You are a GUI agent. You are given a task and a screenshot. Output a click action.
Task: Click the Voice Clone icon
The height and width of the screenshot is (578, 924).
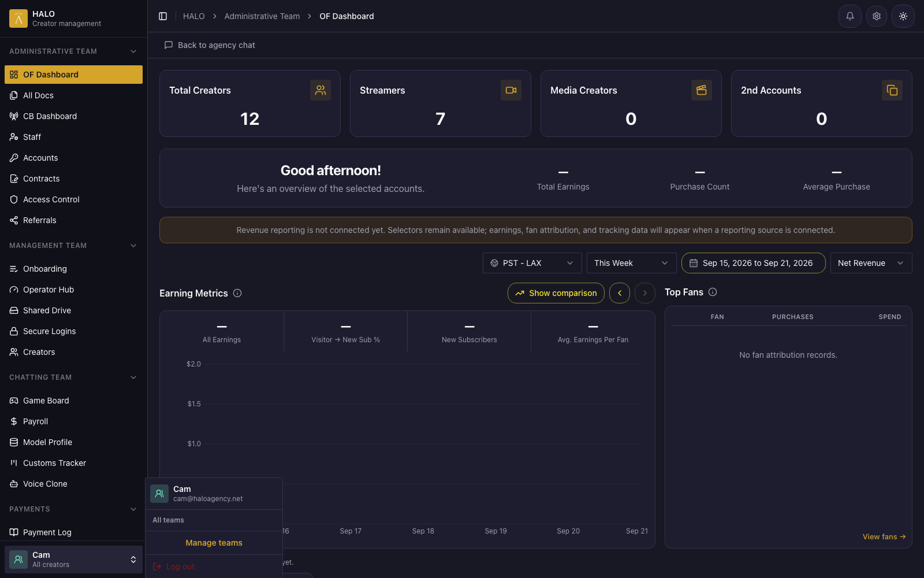tap(14, 484)
